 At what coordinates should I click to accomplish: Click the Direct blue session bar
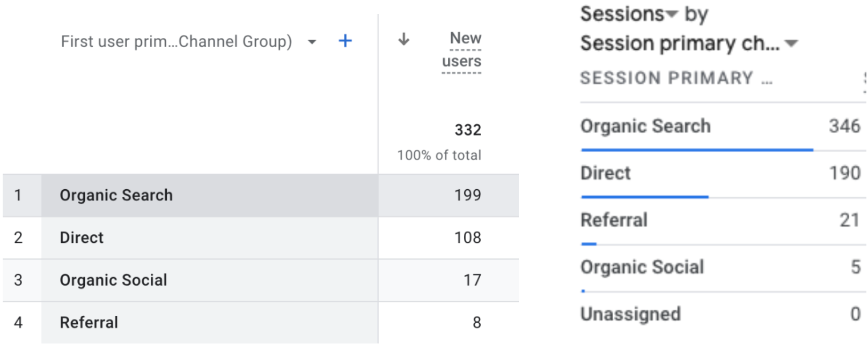pos(644,197)
